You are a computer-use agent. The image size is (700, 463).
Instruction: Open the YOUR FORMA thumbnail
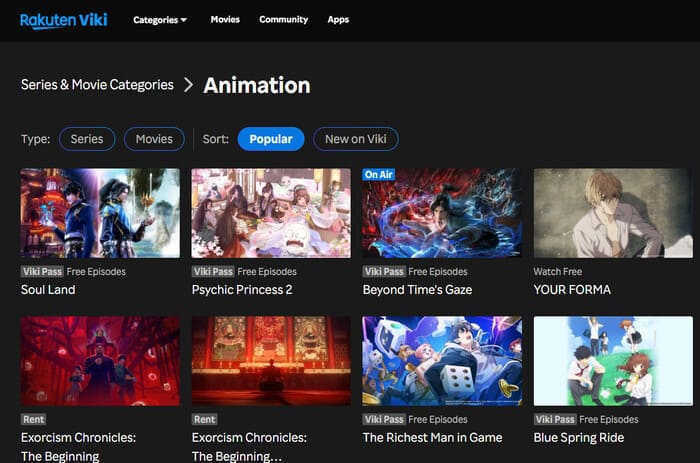tap(613, 213)
